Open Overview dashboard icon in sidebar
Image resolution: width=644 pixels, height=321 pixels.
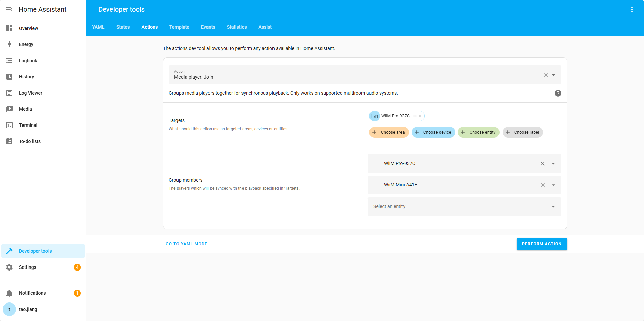pyautogui.click(x=9, y=28)
